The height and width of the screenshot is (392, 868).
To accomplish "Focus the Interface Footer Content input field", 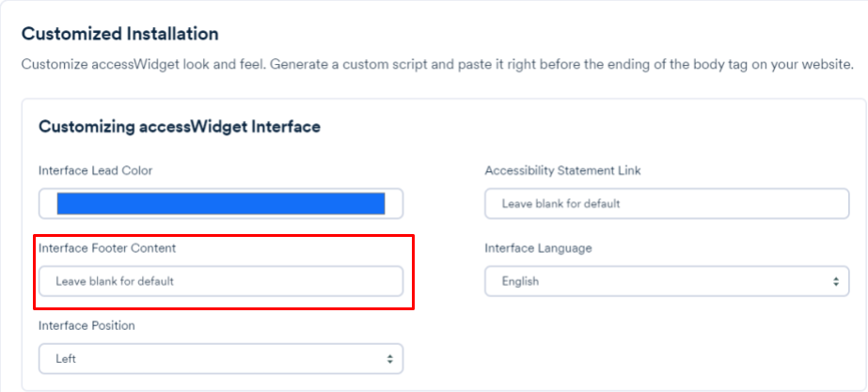I will [220, 281].
